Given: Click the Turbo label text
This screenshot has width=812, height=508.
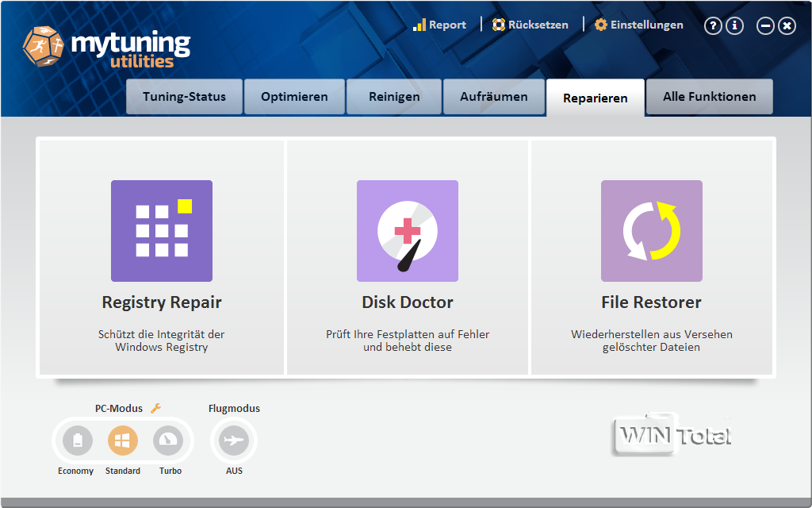Looking at the screenshot, I should [x=170, y=471].
